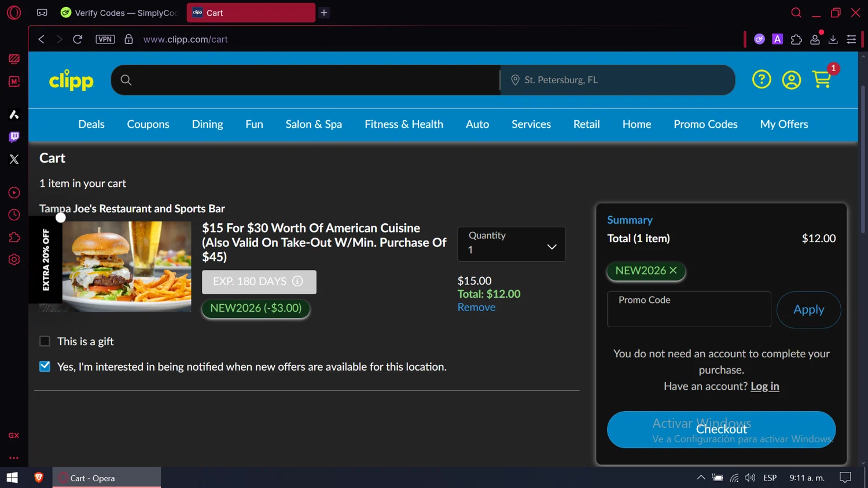Open Windows Start menu
This screenshot has height=488, width=868.
point(12,478)
